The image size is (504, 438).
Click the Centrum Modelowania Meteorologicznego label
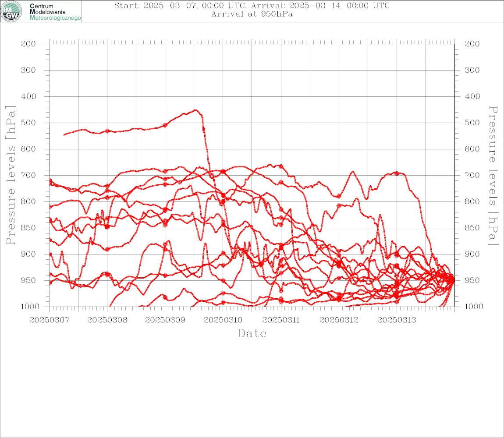(x=55, y=12)
